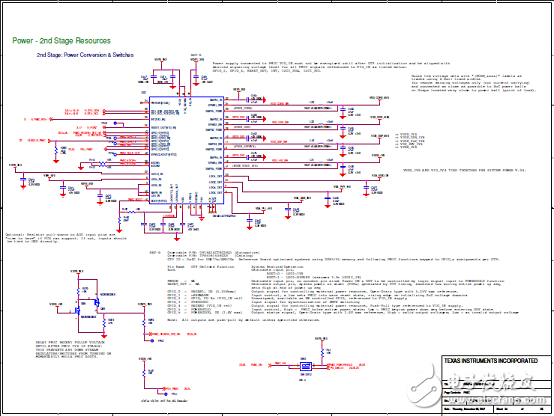554x416 pixels.
Task: Select the pull-down resistor left of PMIC
Action: pos(56,150)
